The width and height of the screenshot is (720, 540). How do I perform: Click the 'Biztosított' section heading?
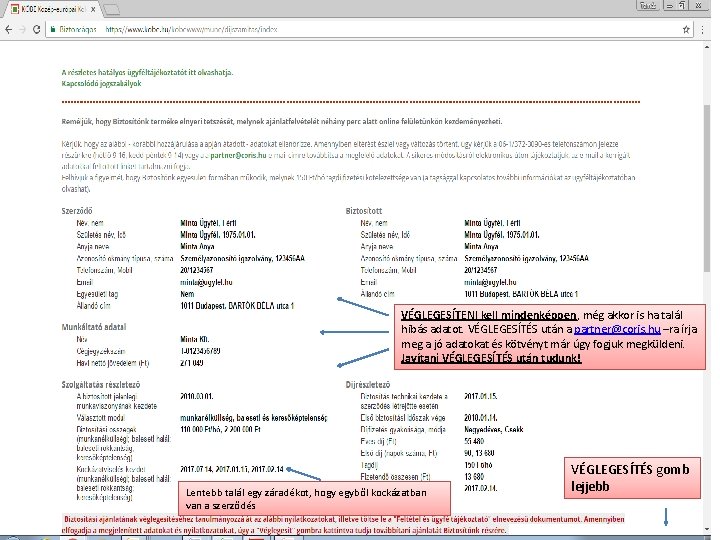[364, 211]
